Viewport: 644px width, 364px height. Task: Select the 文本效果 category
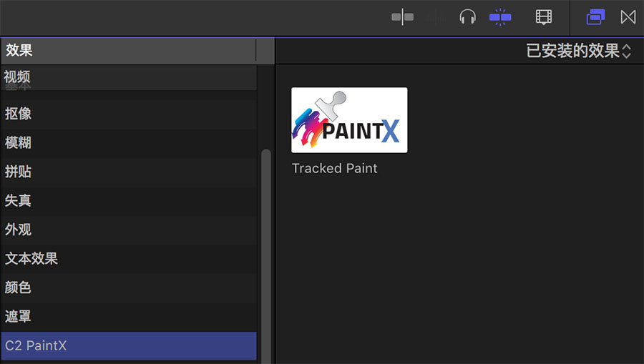pyautogui.click(x=129, y=259)
